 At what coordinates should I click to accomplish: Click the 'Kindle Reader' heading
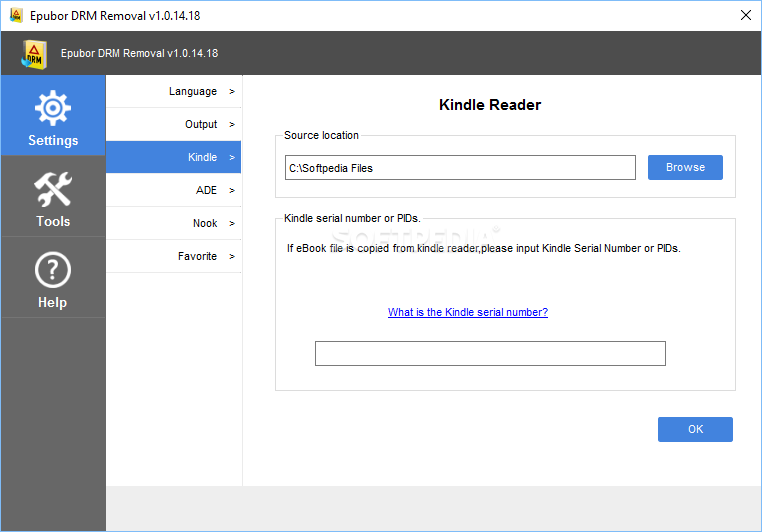tap(490, 105)
